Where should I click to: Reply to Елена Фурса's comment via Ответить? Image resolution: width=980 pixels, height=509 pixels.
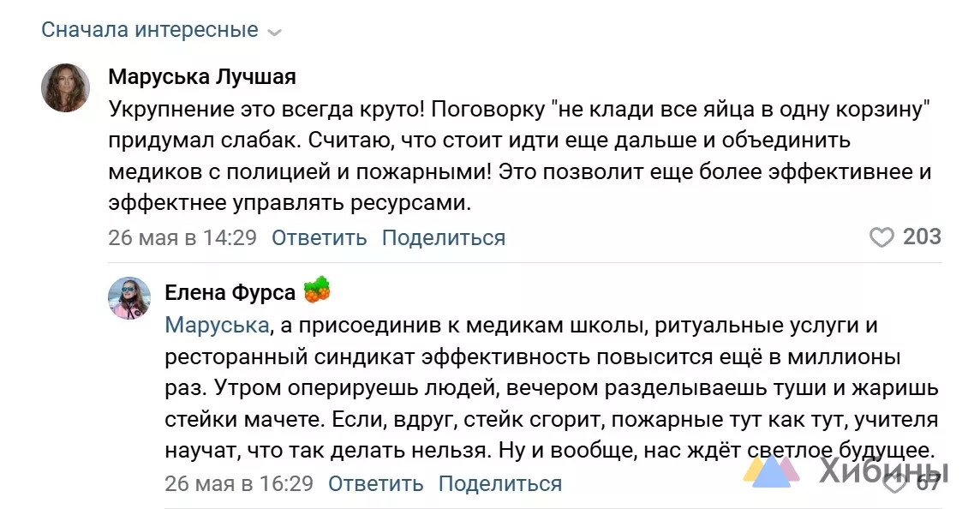375,483
